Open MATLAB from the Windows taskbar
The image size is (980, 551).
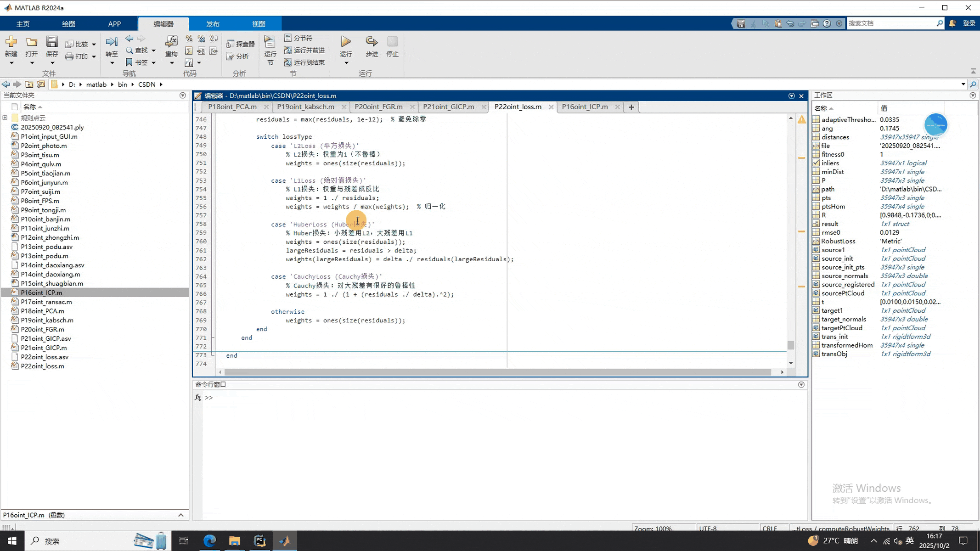(285, 540)
